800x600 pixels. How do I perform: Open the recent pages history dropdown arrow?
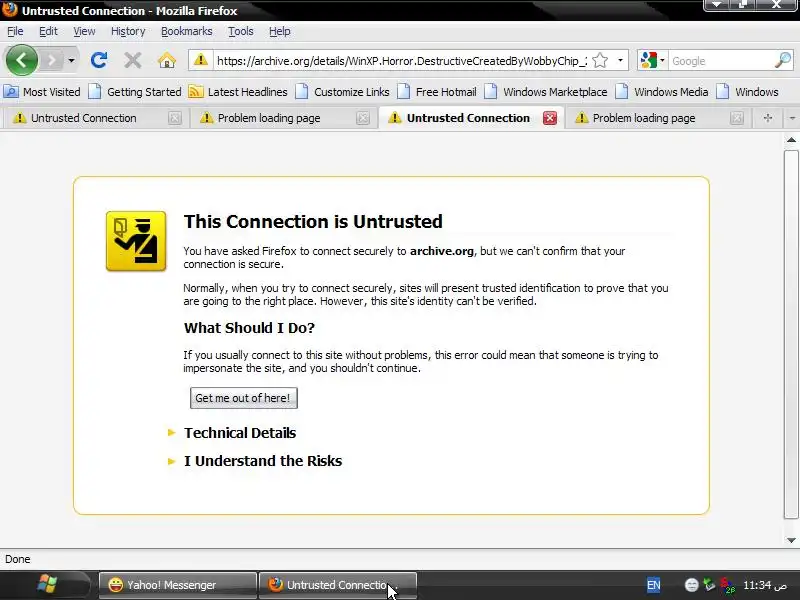coord(71,61)
